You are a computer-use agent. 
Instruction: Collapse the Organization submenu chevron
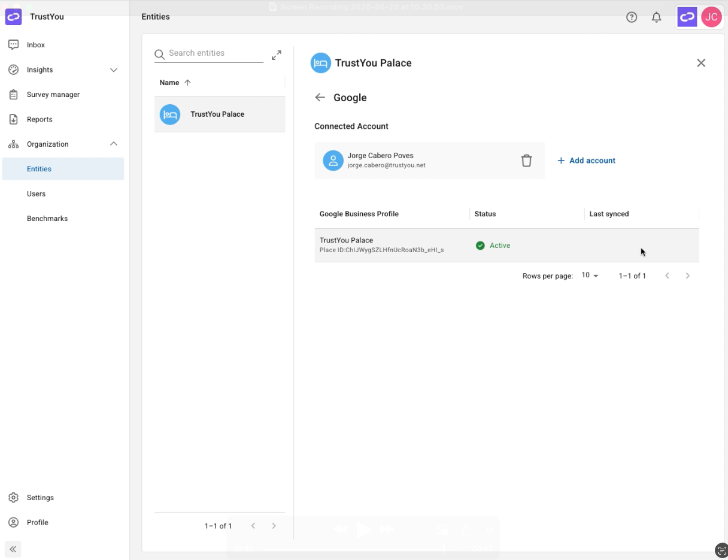[x=114, y=144]
